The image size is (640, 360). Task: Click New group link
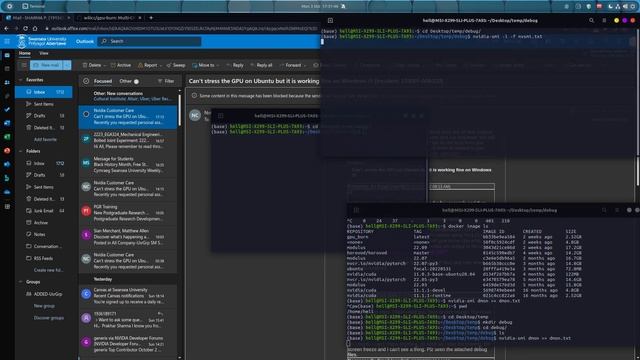44,306
